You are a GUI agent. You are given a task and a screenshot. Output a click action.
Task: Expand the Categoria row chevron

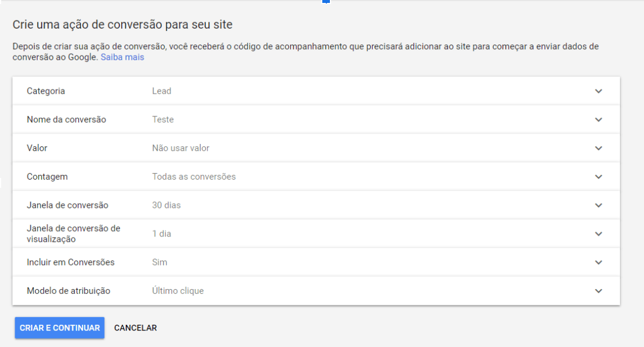pos(598,91)
